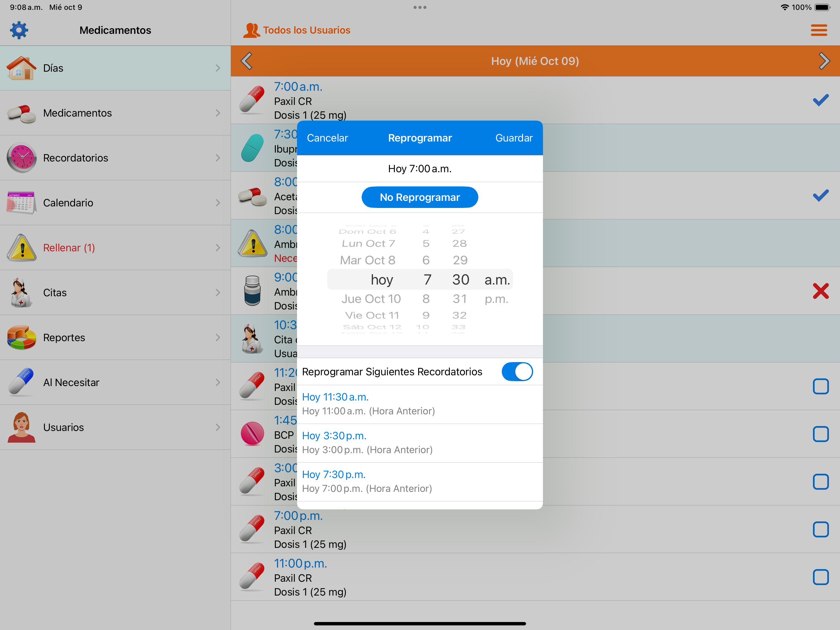The image size is (840, 630).
Task: Expand Medicamentos row chevron
Action: point(218,113)
